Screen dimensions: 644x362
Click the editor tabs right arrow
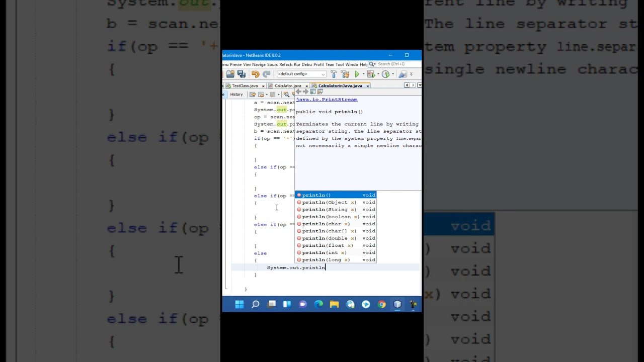coord(413,85)
